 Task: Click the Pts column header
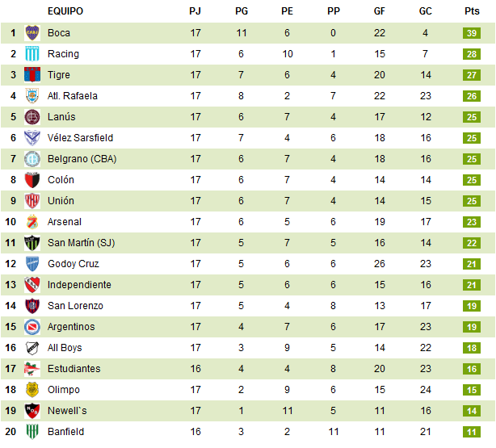coord(473,11)
